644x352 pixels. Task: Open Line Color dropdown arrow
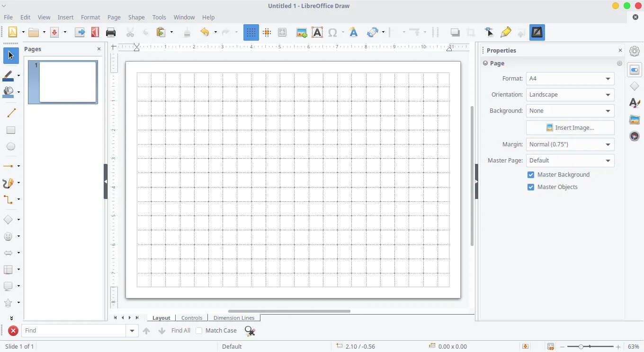(18, 75)
